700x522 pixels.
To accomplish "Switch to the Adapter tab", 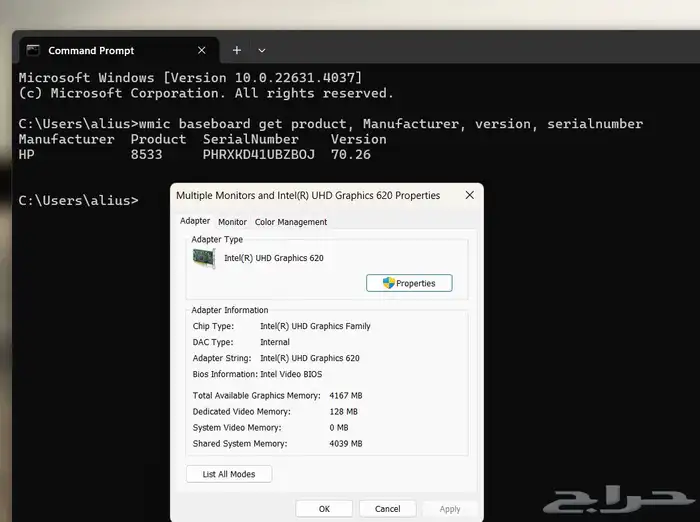I will (x=195, y=221).
